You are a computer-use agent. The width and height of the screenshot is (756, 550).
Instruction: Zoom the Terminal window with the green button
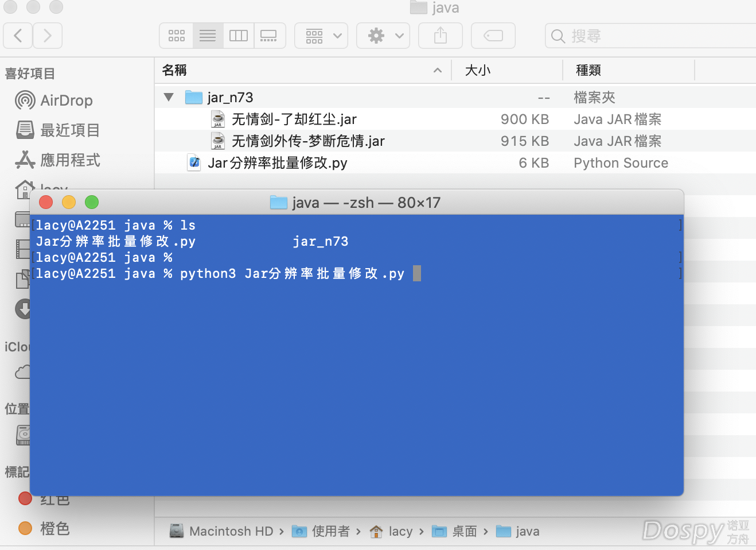coord(92,202)
